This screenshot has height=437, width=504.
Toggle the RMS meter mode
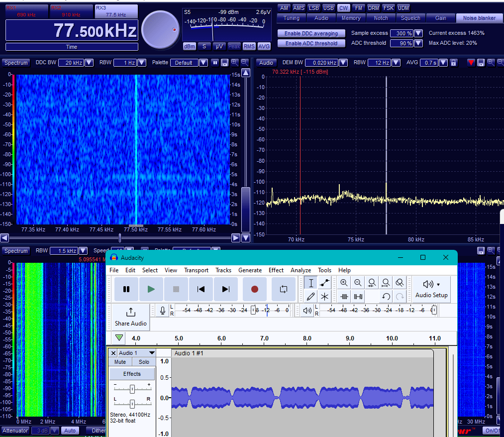click(x=249, y=47)
